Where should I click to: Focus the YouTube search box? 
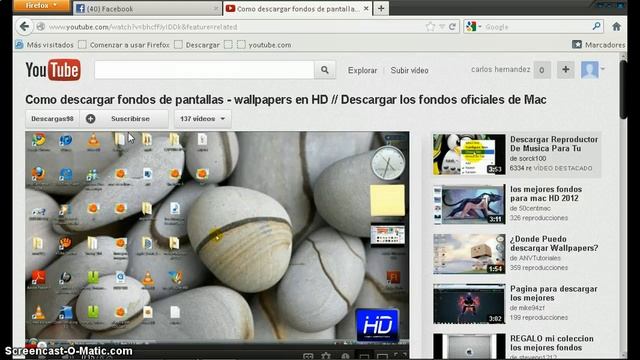(204, 70)
